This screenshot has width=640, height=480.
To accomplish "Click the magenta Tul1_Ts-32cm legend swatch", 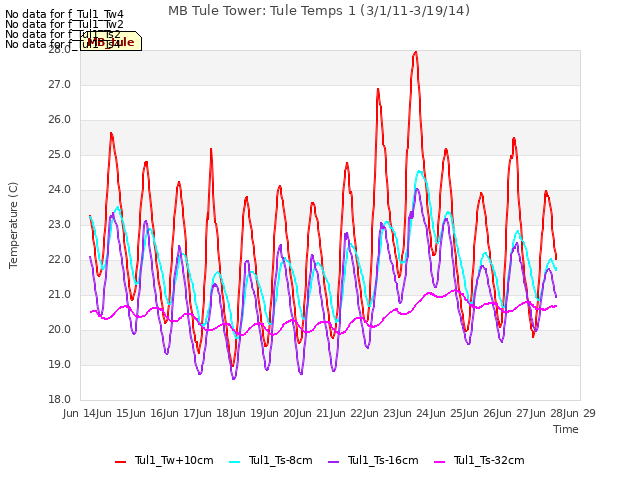I will (440, 462).
